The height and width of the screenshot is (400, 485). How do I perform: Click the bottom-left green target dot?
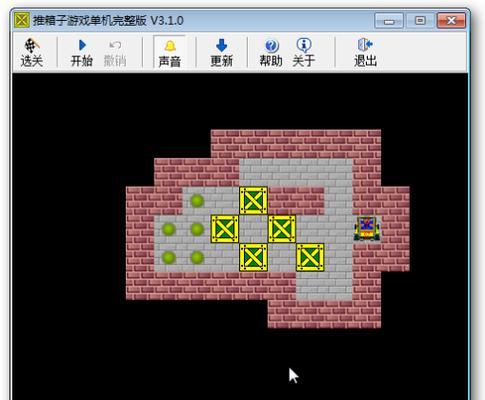[169, 257]
